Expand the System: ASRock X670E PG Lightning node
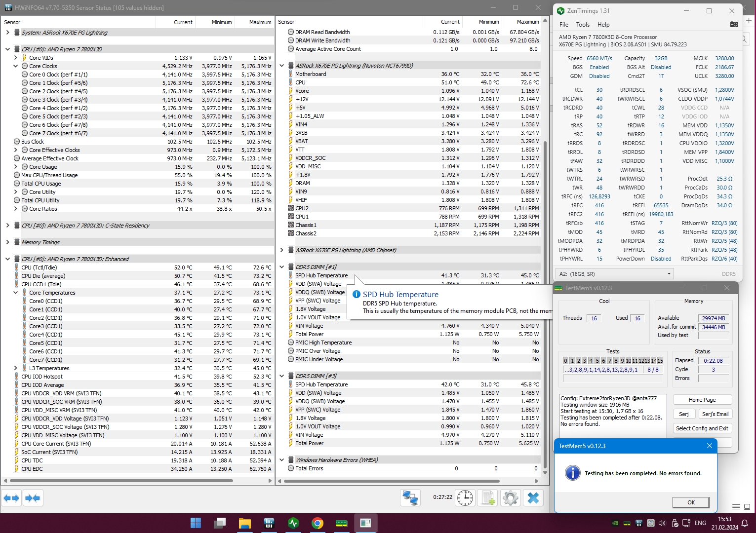The height and width of the screenshot is (533, 756). pos(7,33)
